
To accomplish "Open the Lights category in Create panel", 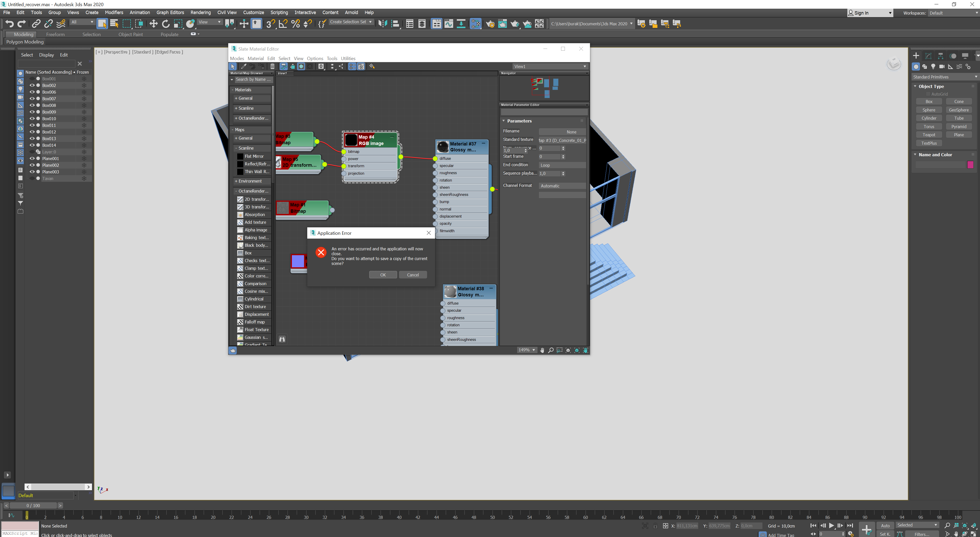I will pos(933,66).
